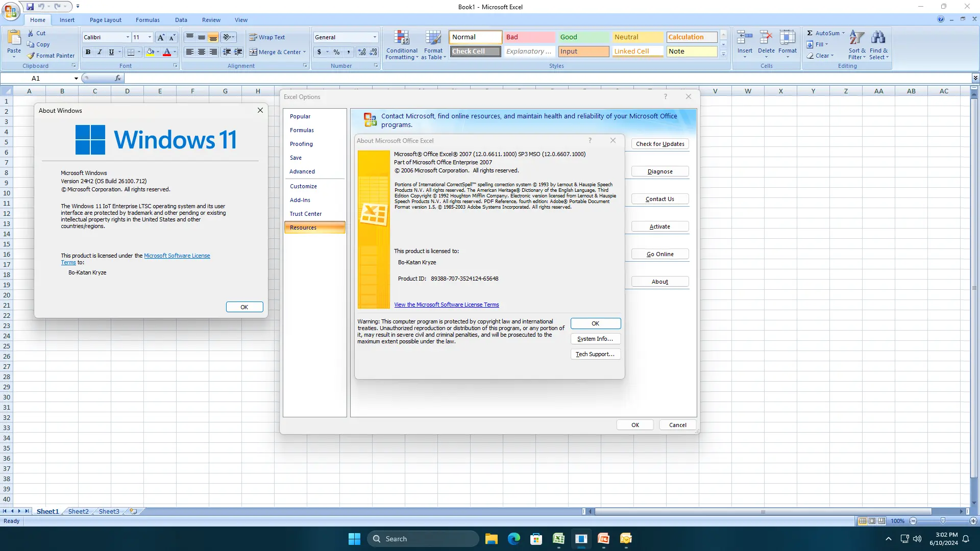
Task: Click Save icon in Quick Access Toolbar
Action: click(30, 7)
